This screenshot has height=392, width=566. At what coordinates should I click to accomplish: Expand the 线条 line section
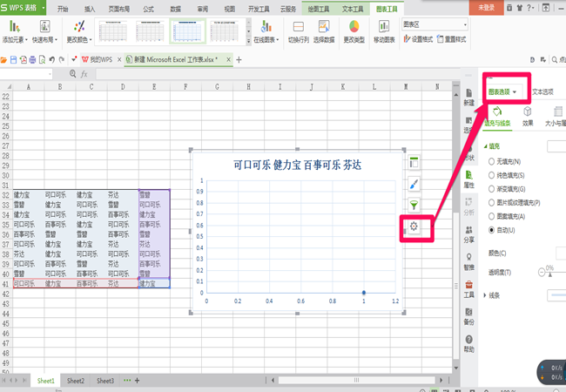tap(485, 295)
